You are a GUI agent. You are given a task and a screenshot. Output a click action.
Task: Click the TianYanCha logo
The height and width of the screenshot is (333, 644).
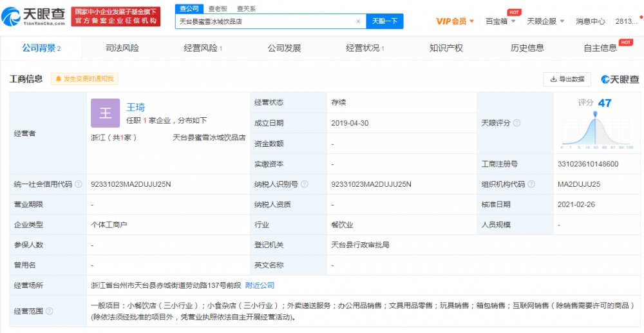coord(33,16)
